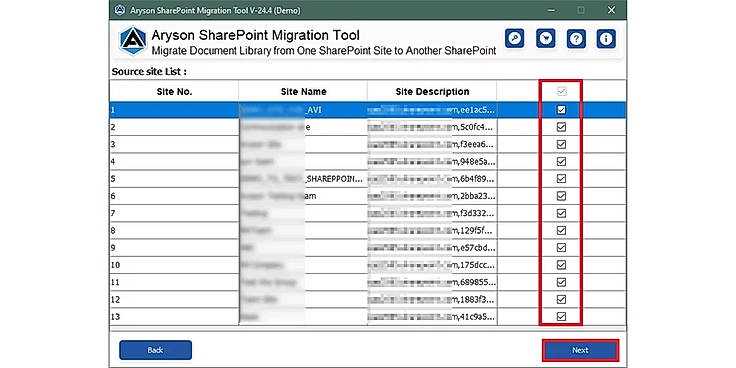Image resolution: width=736 pixels, height=368 pixels.
Task: Click the Site No. column header
Action: (174, 92)
